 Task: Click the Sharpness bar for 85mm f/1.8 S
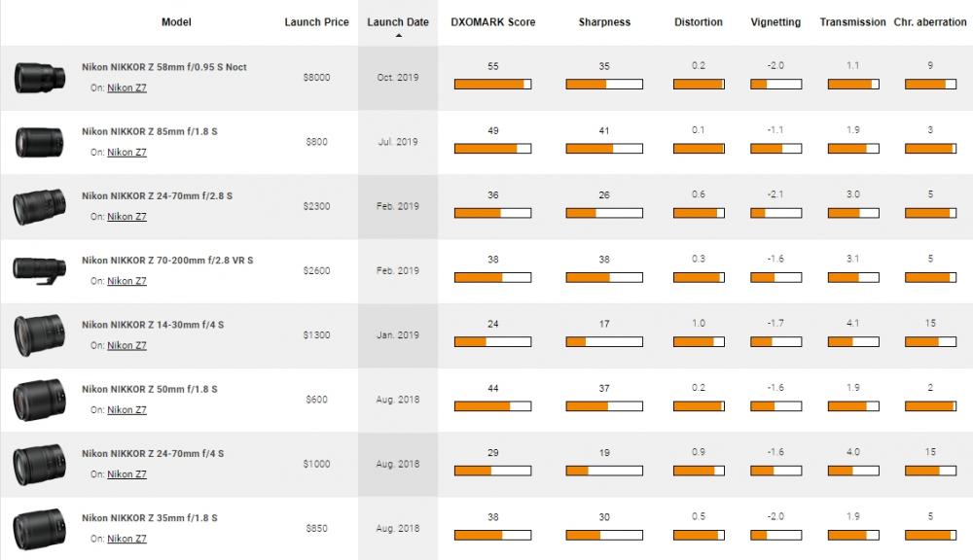[x=604, y=149]
